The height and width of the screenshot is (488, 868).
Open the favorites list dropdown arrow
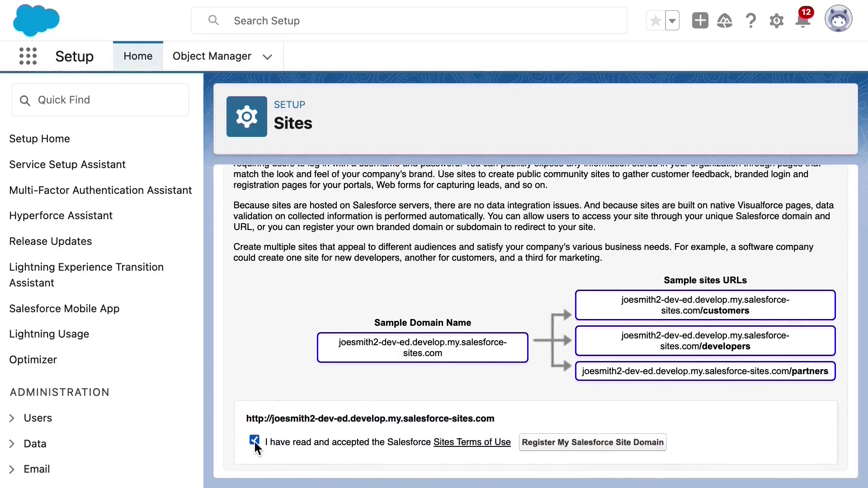pyautogui.click(x=672, y=21)
